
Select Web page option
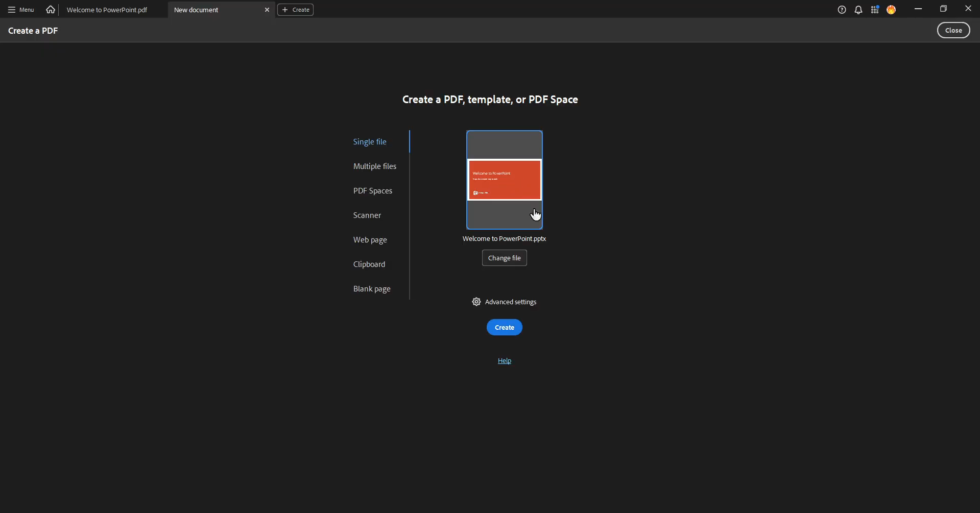[370, 240]
